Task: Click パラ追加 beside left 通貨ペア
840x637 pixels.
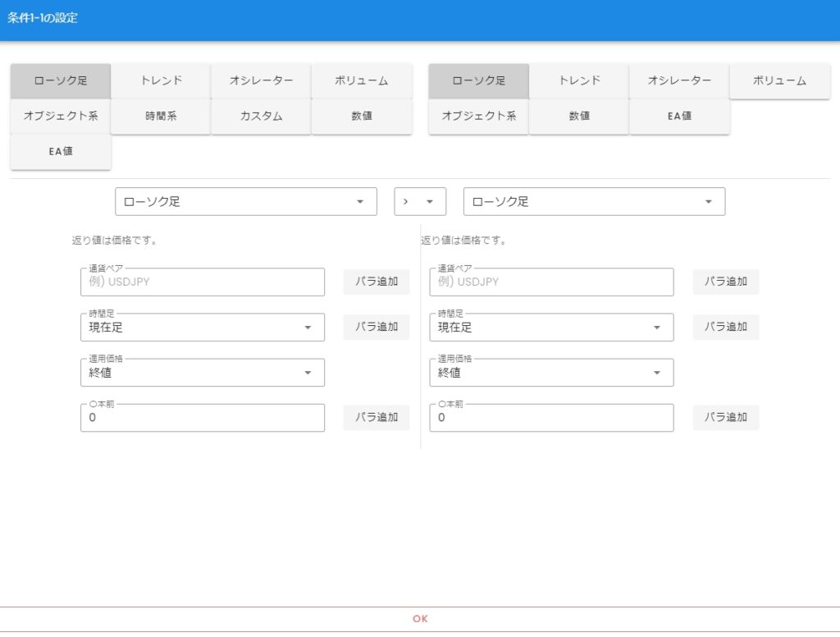Action: 377,282
